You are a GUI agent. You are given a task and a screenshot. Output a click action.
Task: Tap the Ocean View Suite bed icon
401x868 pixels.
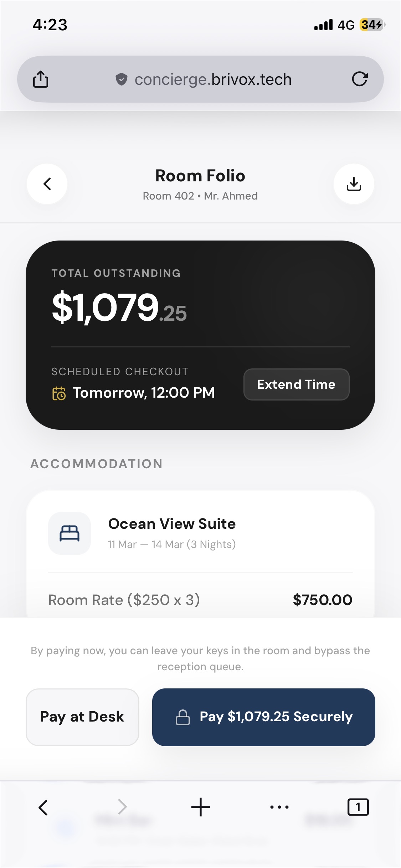(x=70, y=533)
